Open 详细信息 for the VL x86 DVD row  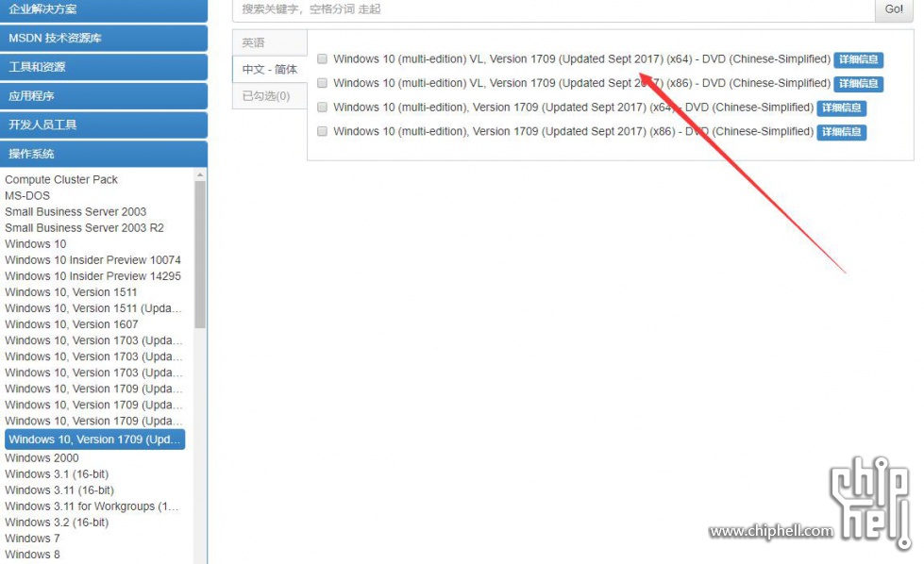coord(859,84)
